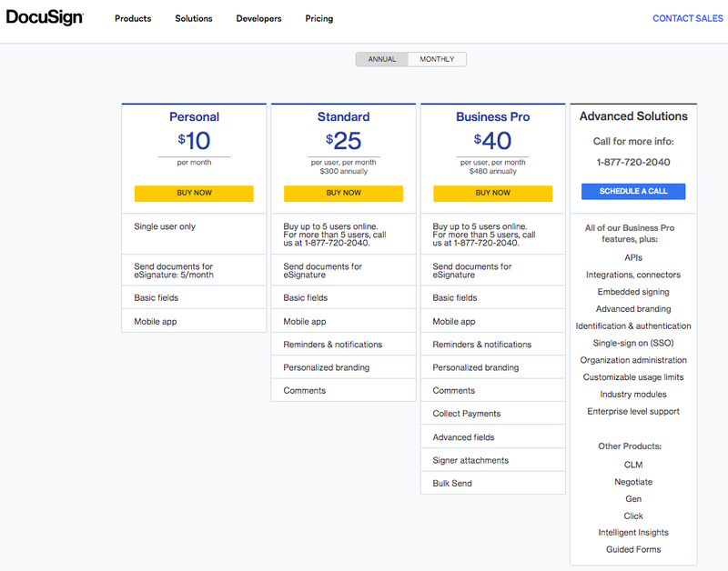Screen dimensions: 728x571
Task: Click '$300 annually' text
Action: (344, 171)
